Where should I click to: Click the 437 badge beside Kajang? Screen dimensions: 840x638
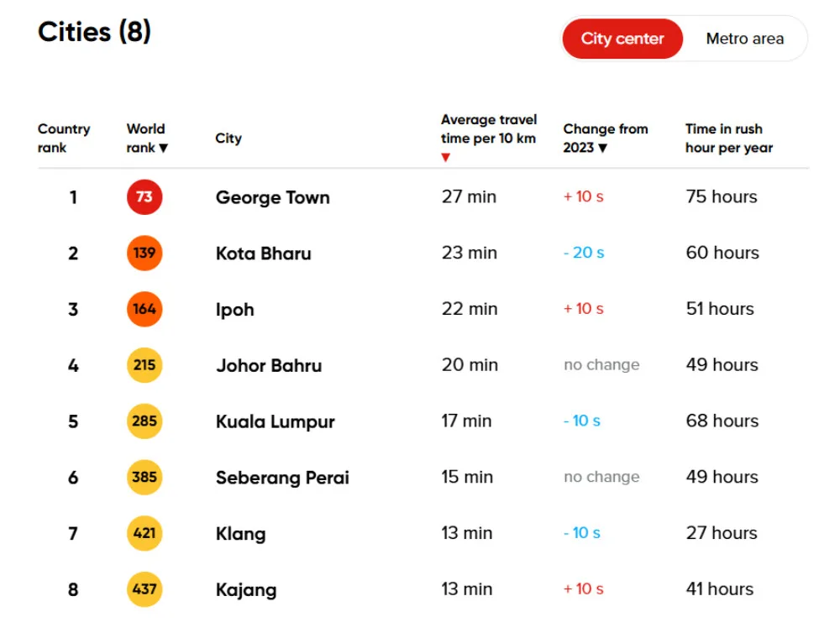[144, 589]
